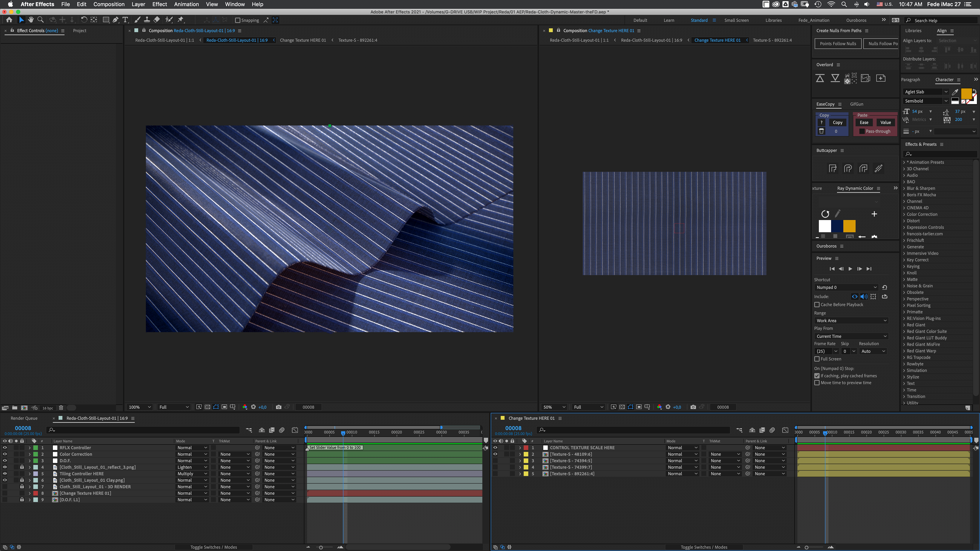This screenshot has height=551, width=980.
Task: Click the EaseCopy trash icon
Action: (821, 131)
